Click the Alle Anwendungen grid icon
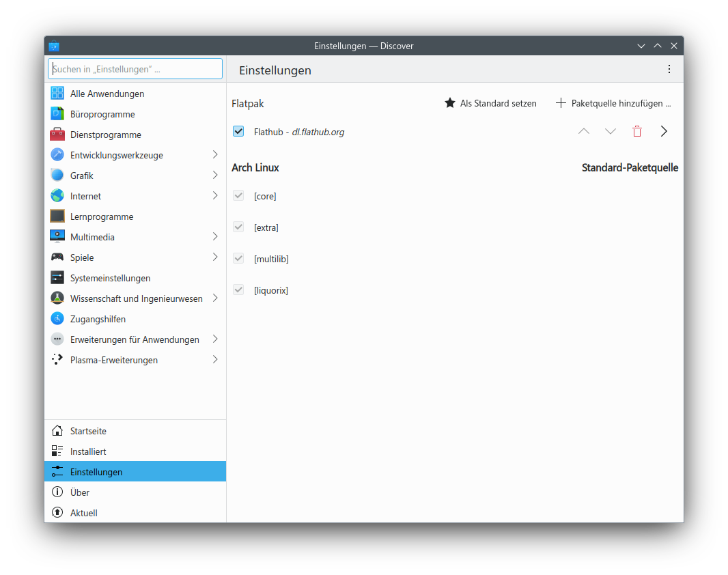This screenshot has width=728, height=575. [57, 94]
